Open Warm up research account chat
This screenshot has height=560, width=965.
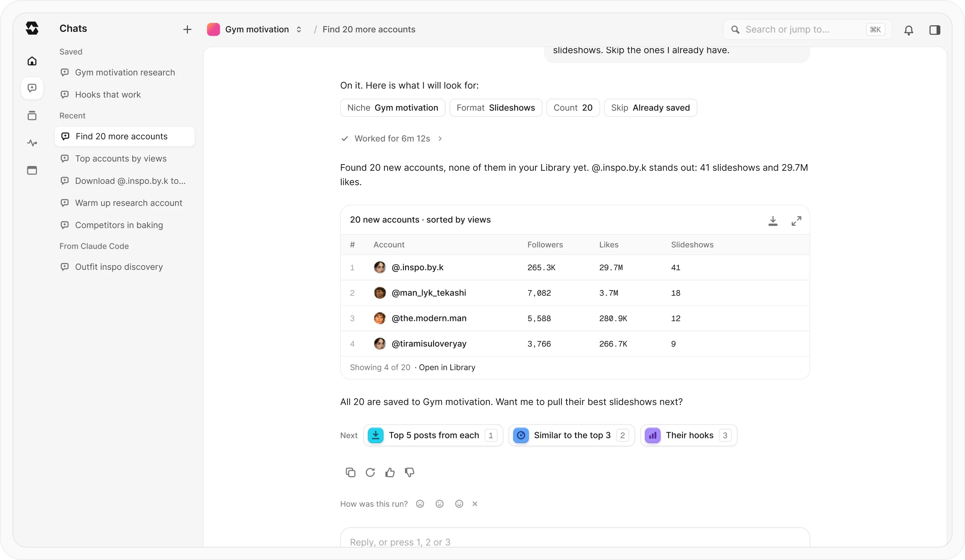point(125,203)
